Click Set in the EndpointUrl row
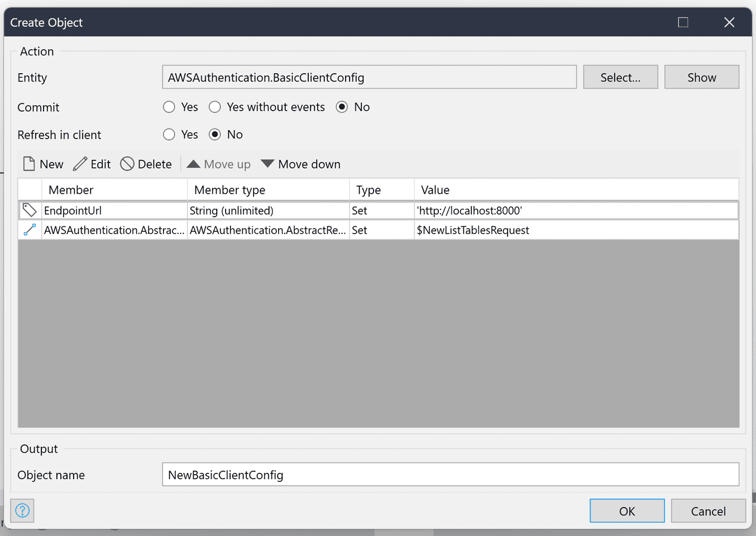756x536 pixels. [382, 210]
